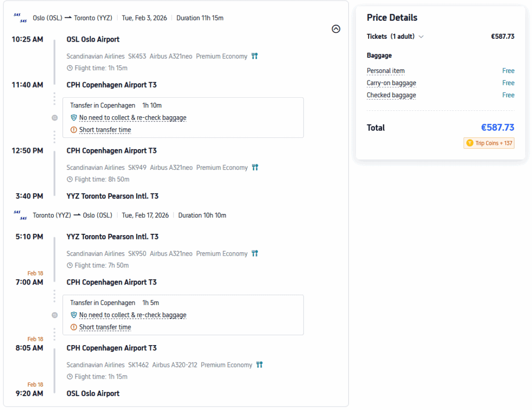Show Checked baggage details

391,95
